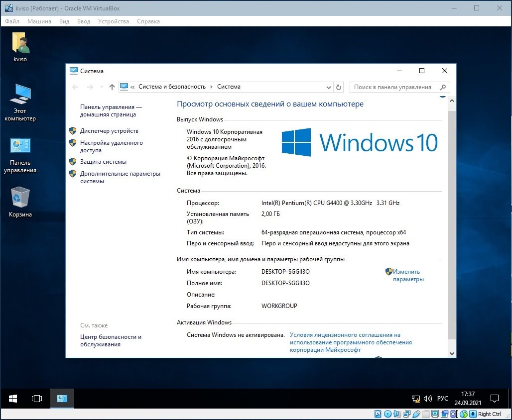Click the VirtualBox USB devices status icon
The width and height of the screenshot is (512, 420).
pyautogui.click(x=416, y=414)
